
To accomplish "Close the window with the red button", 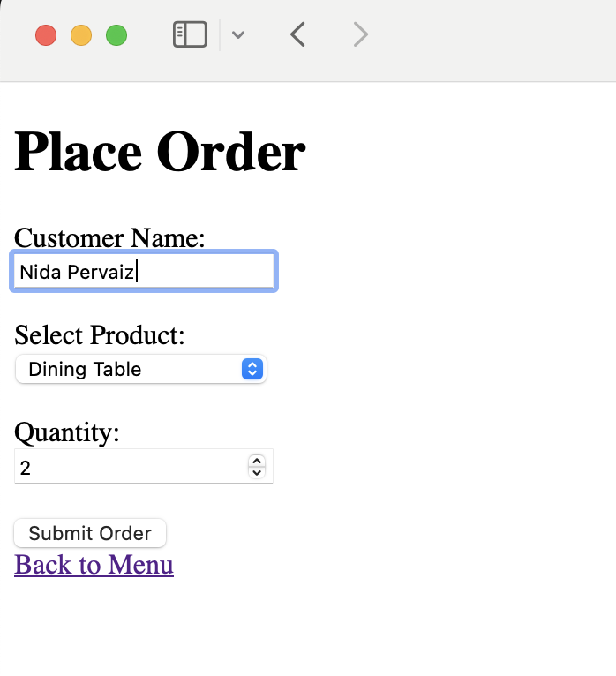I will (46, 35).
